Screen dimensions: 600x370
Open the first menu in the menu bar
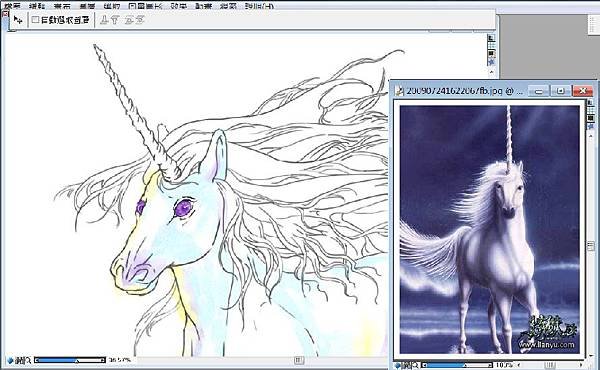click(12, 6)
